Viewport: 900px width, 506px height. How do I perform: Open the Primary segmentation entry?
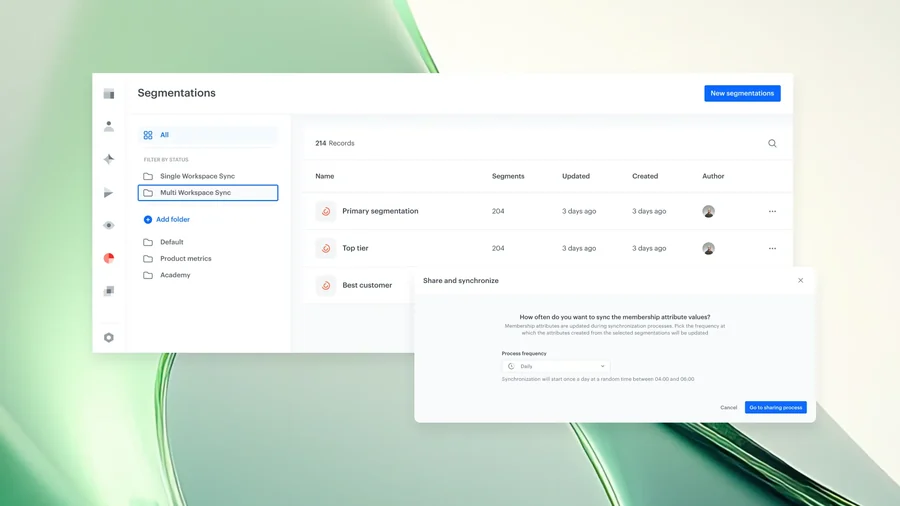(x=380, y=211)
